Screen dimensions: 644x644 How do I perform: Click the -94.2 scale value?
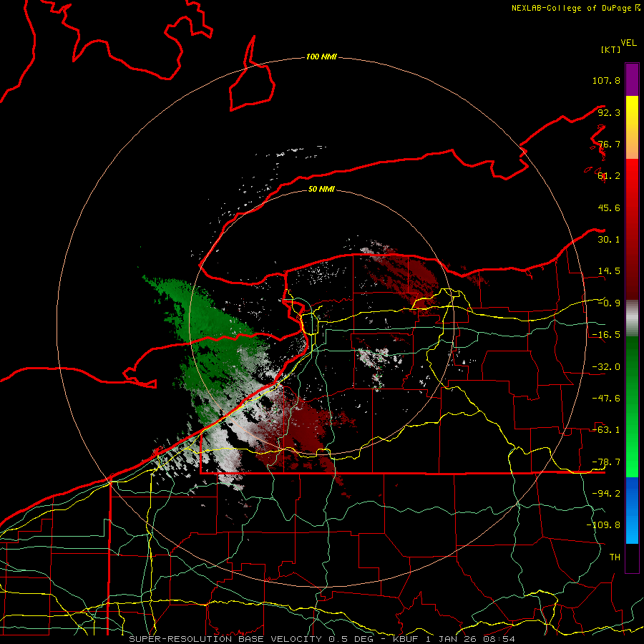[606, 494]
